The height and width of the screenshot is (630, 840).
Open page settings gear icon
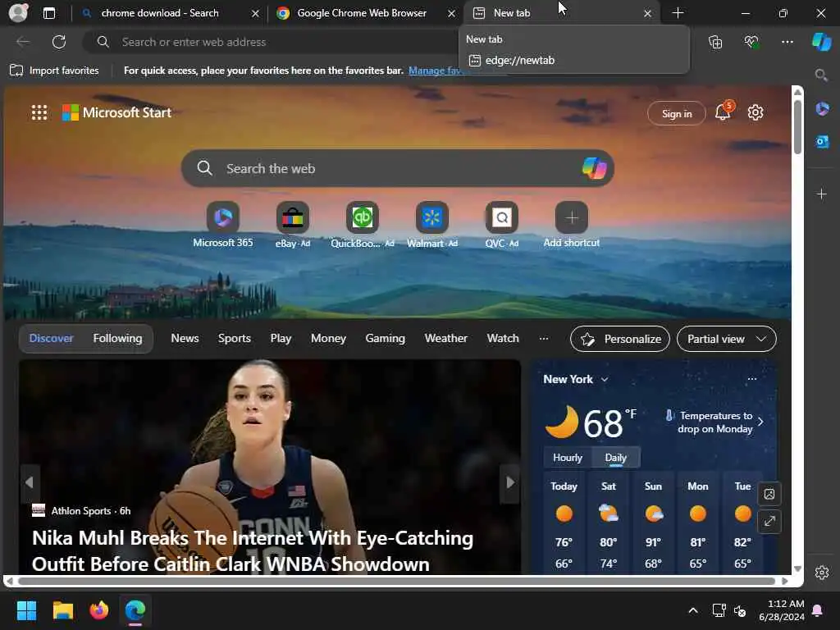756,112
